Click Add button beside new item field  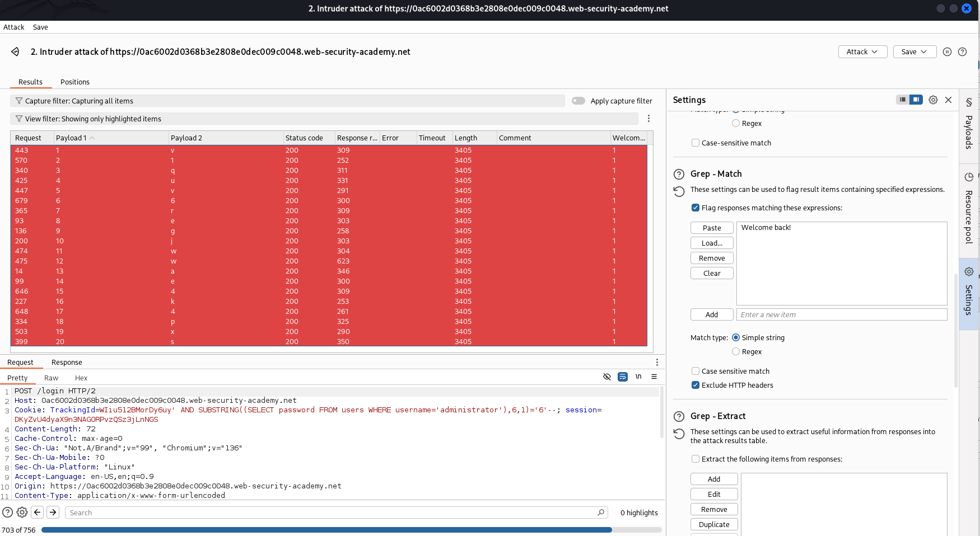point(712,314)
